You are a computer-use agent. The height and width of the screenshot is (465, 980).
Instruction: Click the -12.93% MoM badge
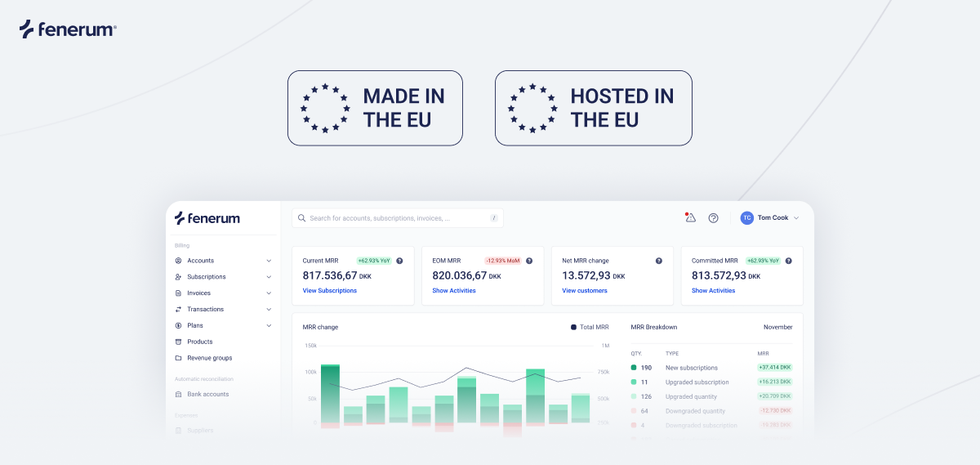(503, 261)
